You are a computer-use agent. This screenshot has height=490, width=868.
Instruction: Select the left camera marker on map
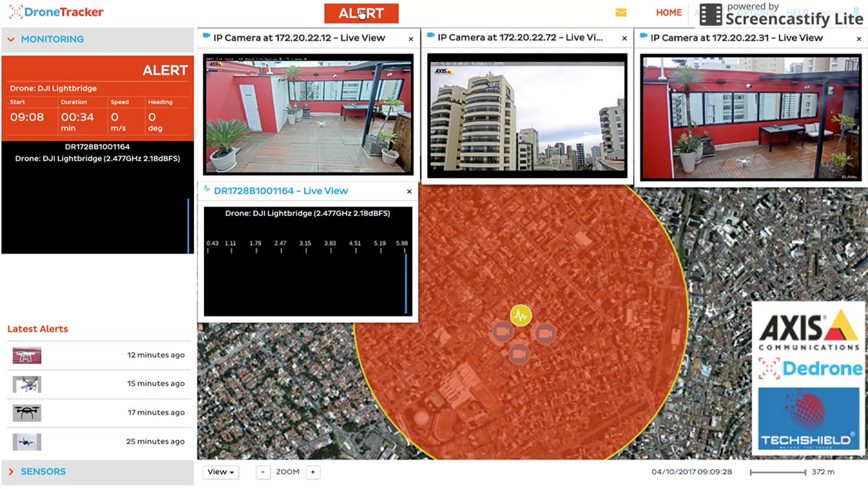pos(501,333)
